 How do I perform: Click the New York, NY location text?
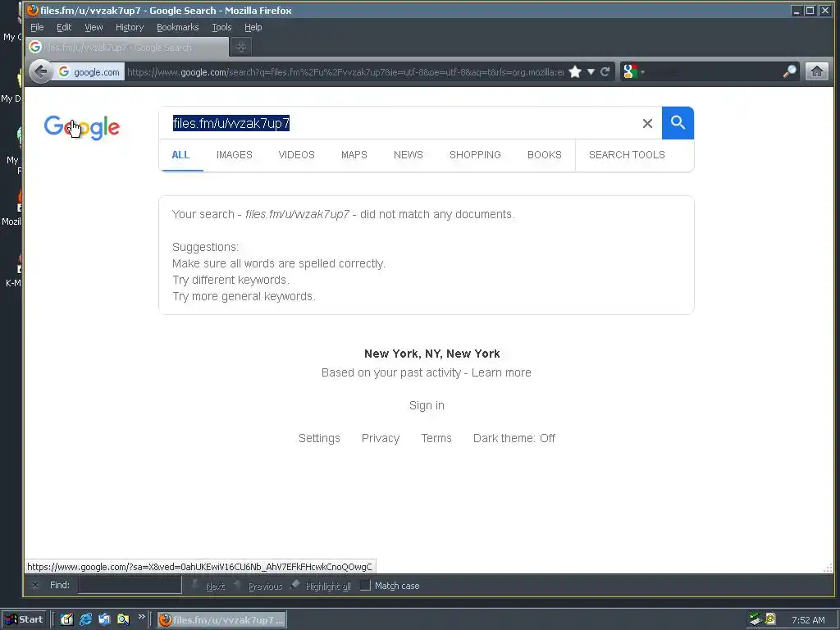pyautogui.click(x=431, y=354)
